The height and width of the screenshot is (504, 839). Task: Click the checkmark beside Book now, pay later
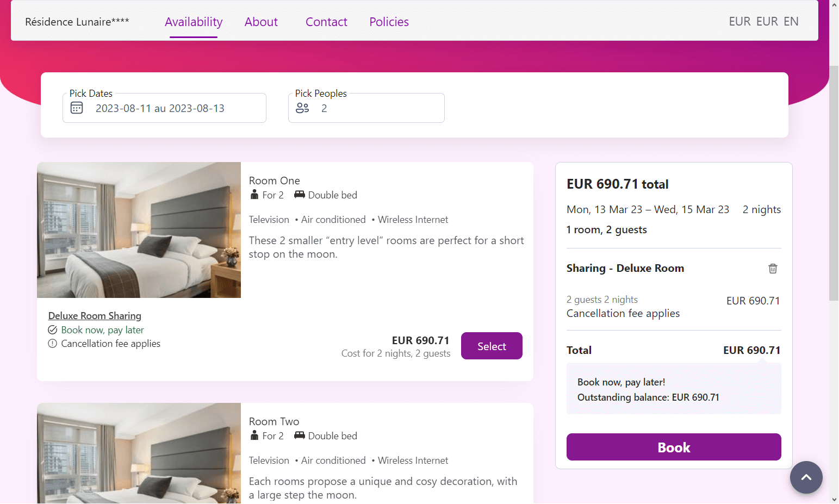52,329
